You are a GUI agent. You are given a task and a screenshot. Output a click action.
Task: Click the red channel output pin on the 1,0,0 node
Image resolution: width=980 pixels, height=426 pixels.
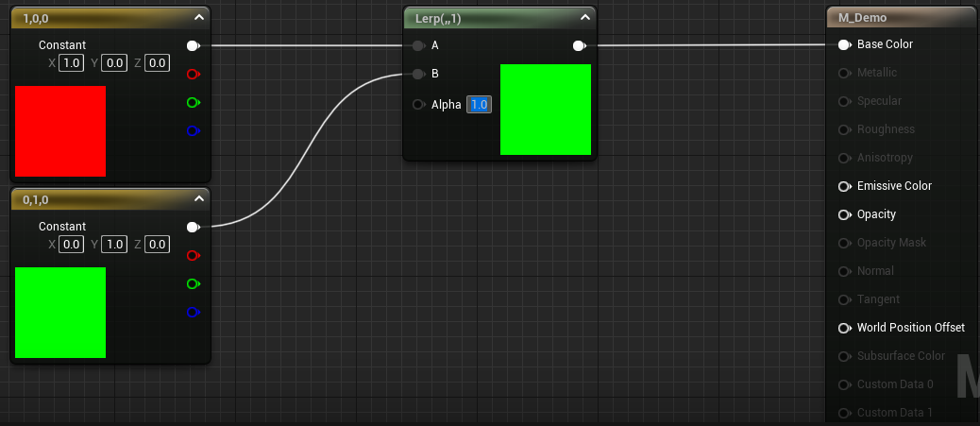(193, 74)
